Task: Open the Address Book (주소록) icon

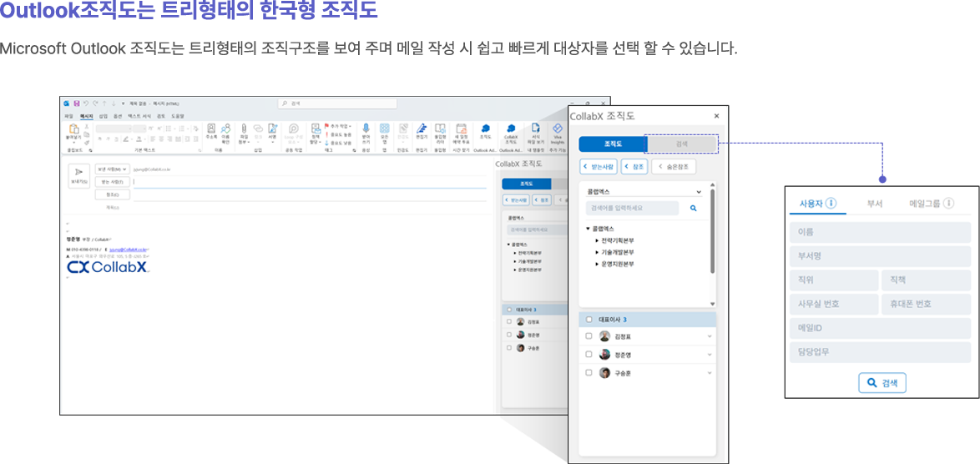Action: 211,128
